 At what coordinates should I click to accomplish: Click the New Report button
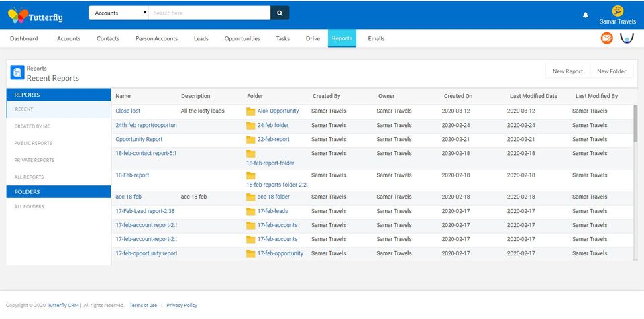568,71
